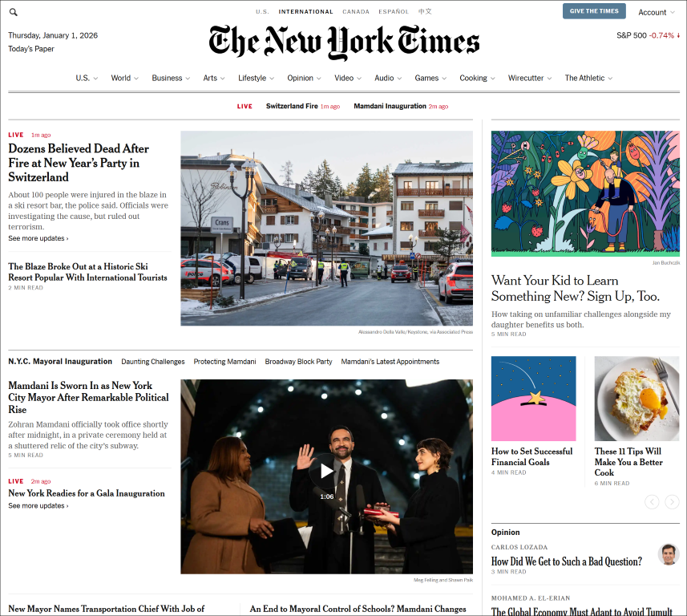This screenshot has height=616, width=687.
Task: Open the search magnifier icon
Action: point(13,12)
